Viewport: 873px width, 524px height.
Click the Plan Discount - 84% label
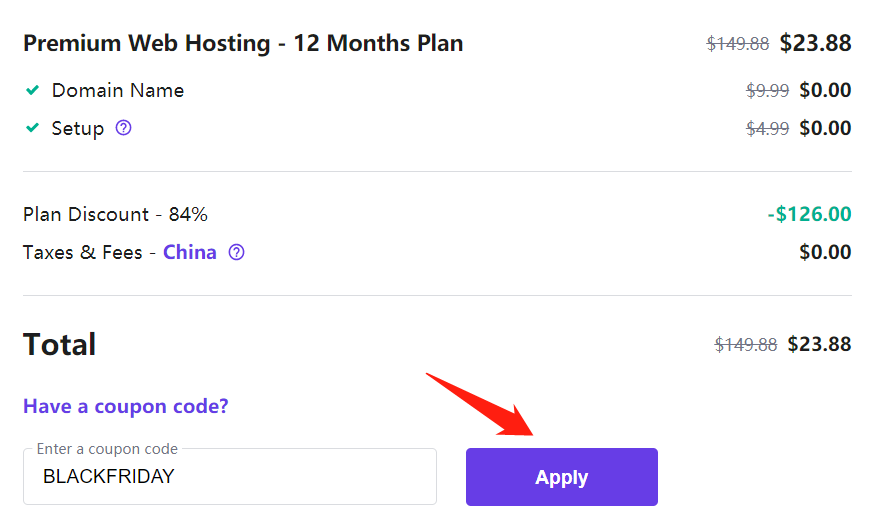pos(115,214)
